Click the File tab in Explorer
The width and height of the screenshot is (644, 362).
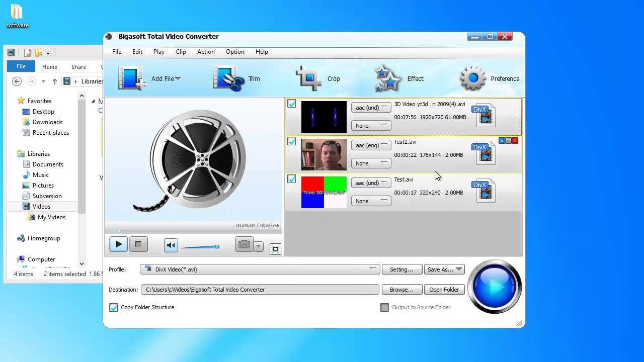click(x=21, y=66)
